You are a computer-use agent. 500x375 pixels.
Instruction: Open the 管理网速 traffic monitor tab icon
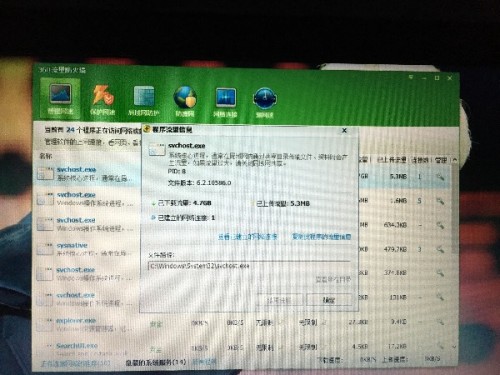60,98
